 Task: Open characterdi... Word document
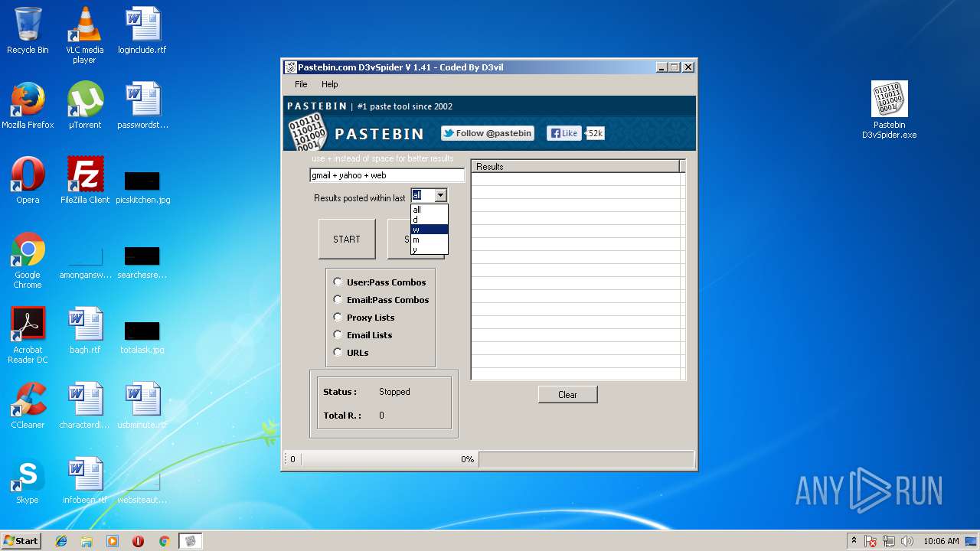pyautogui.click(x=84, y=406)
